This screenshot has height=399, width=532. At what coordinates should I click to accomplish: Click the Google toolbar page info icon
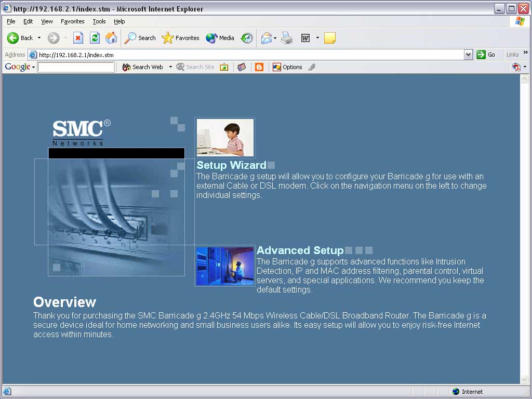click(x=242, y=67)
